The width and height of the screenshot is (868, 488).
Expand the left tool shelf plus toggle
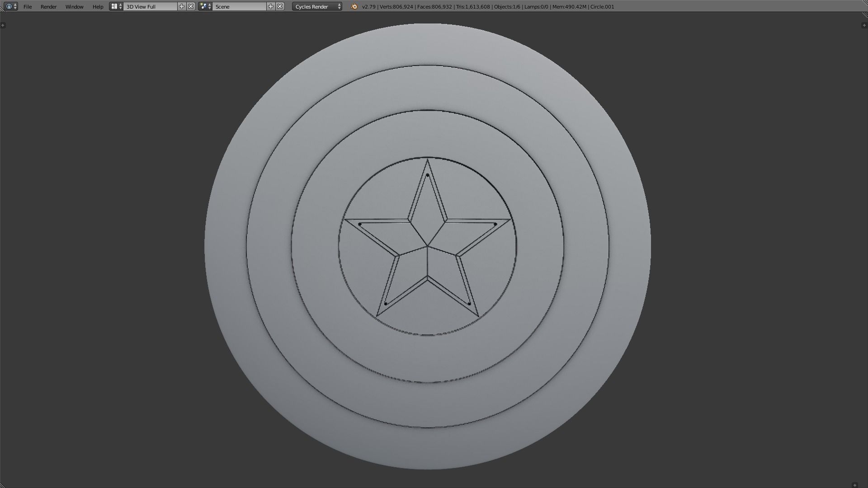point(3,25)
